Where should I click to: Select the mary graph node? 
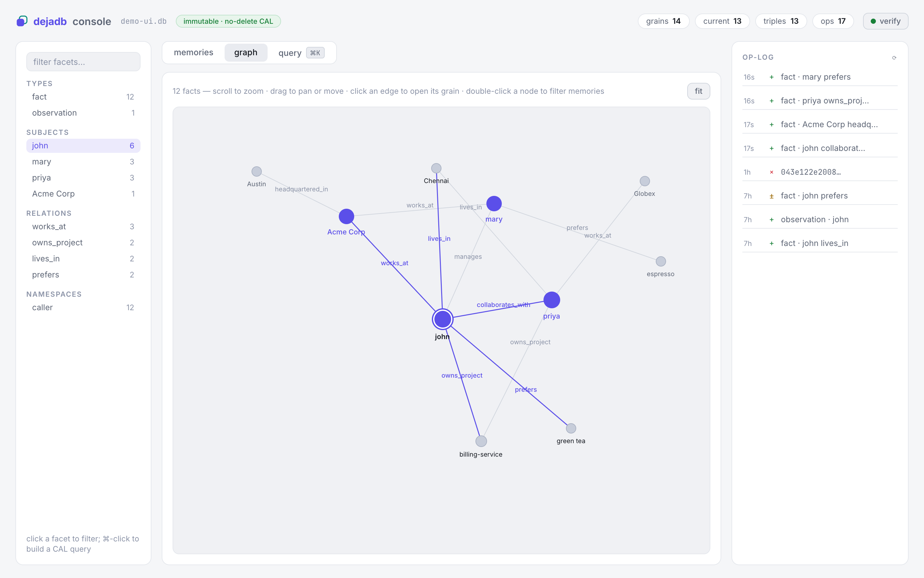tap(494, 203)
